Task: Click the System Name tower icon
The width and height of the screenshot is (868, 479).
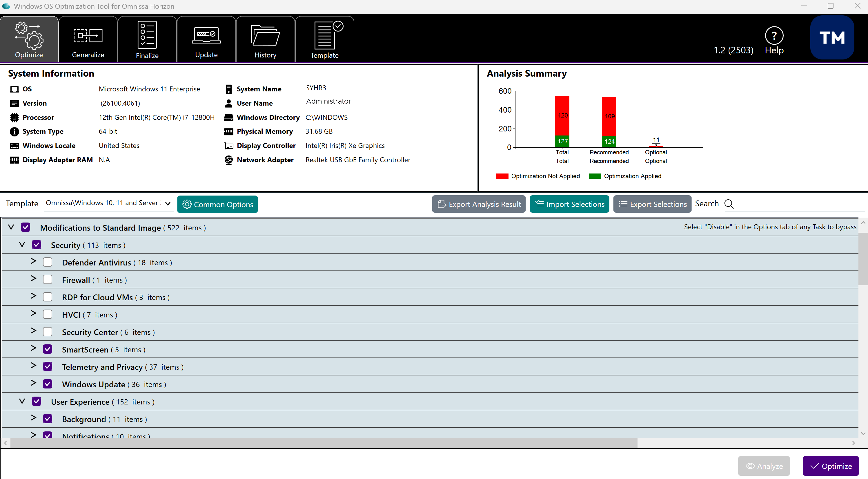Action: pos(228,89)
